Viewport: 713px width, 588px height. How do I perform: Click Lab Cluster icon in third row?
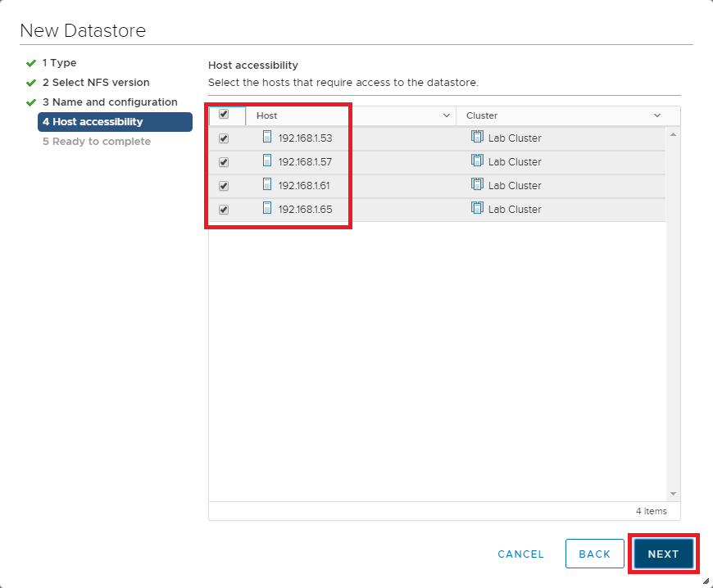[478, 185]
